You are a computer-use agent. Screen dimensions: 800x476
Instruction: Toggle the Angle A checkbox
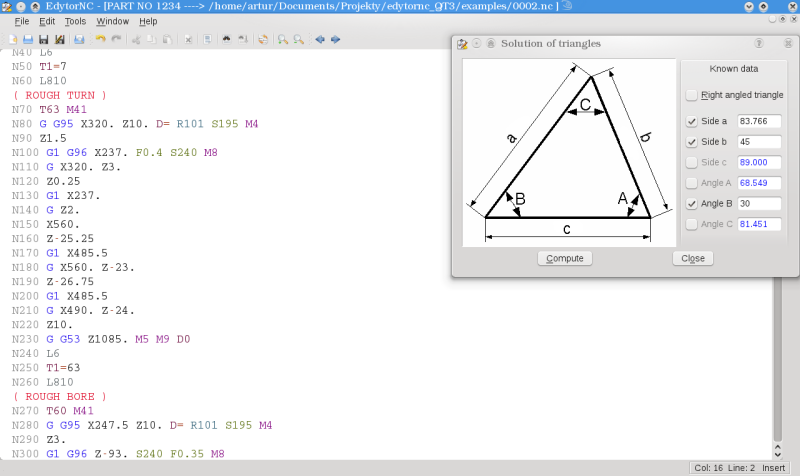click(x=691, y=183)
